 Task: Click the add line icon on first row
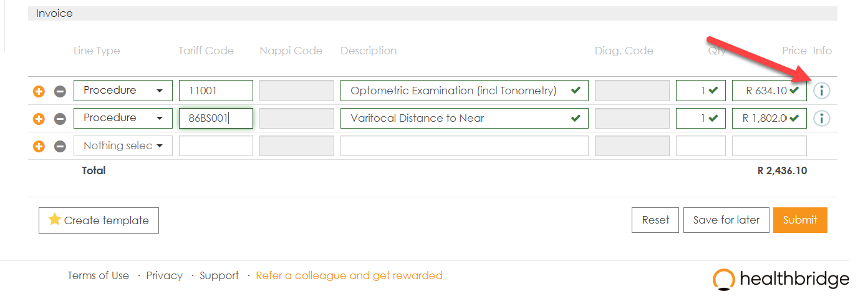[x=39, y=91]
